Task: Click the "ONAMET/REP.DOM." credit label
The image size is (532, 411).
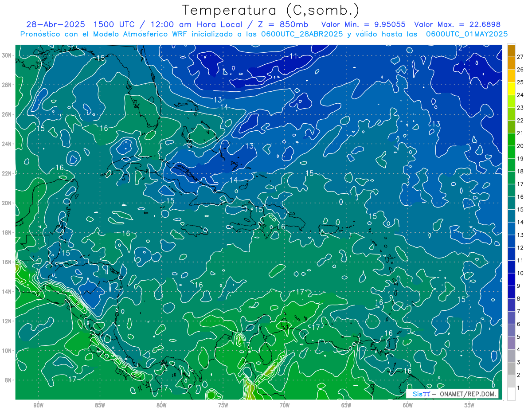Action: click(x=468, y=394)
